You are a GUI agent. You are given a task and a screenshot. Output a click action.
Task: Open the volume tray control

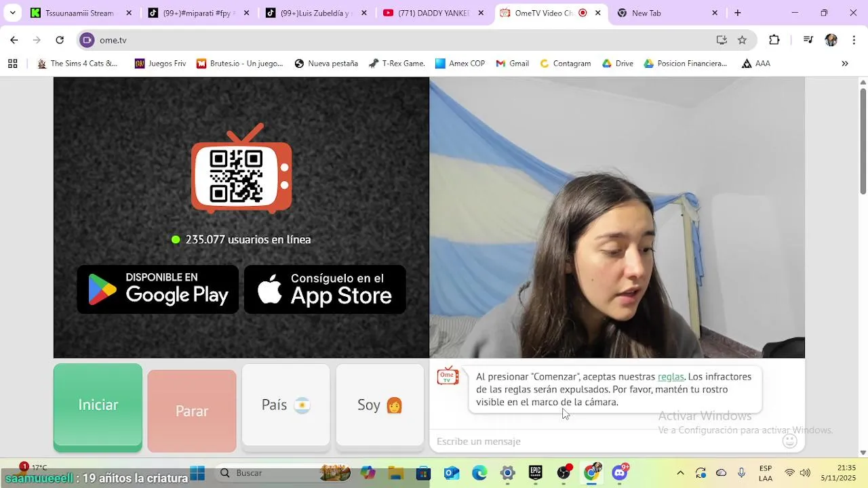pyautogui.click(x=806, y=473)
